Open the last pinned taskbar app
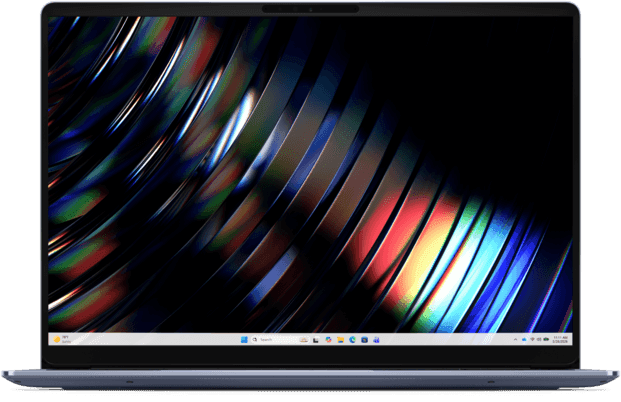 click(376, 339)
